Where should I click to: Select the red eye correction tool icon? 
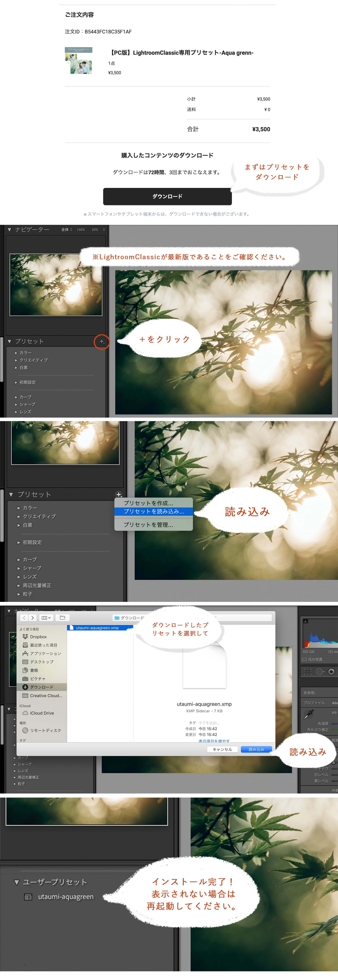tap(332, 672)
